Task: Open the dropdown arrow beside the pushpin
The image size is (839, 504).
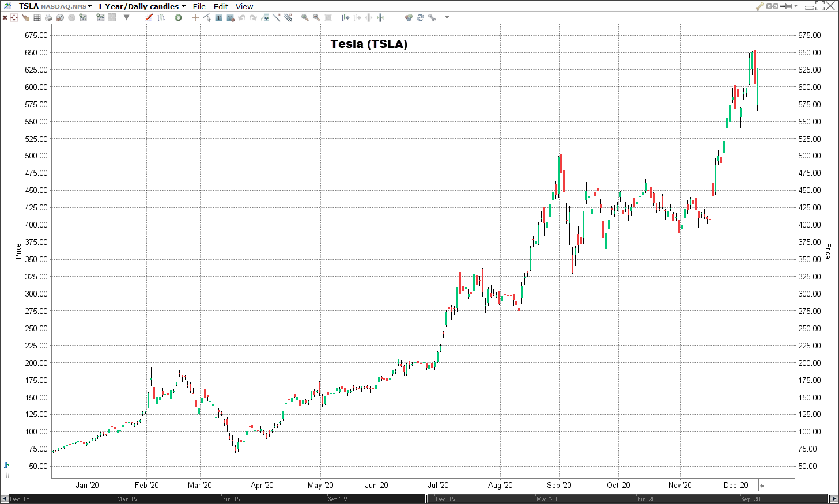Action: coord(796,6)
